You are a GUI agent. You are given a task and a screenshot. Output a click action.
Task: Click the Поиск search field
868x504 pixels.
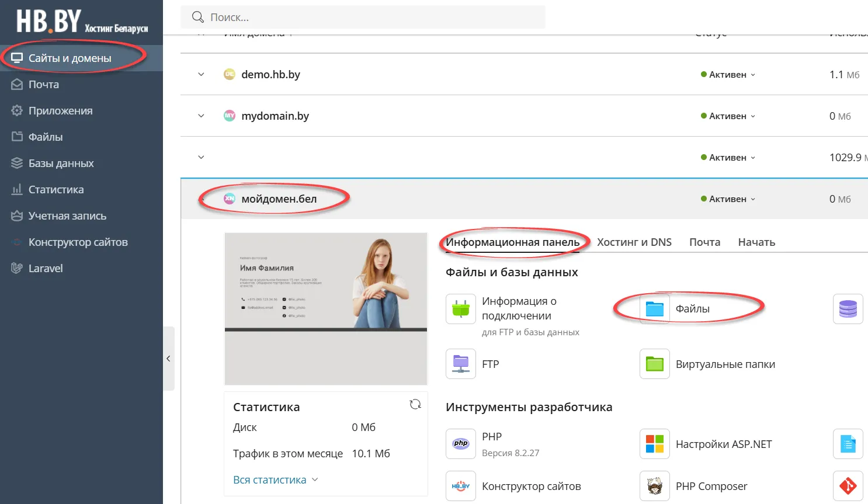point(362,18)
